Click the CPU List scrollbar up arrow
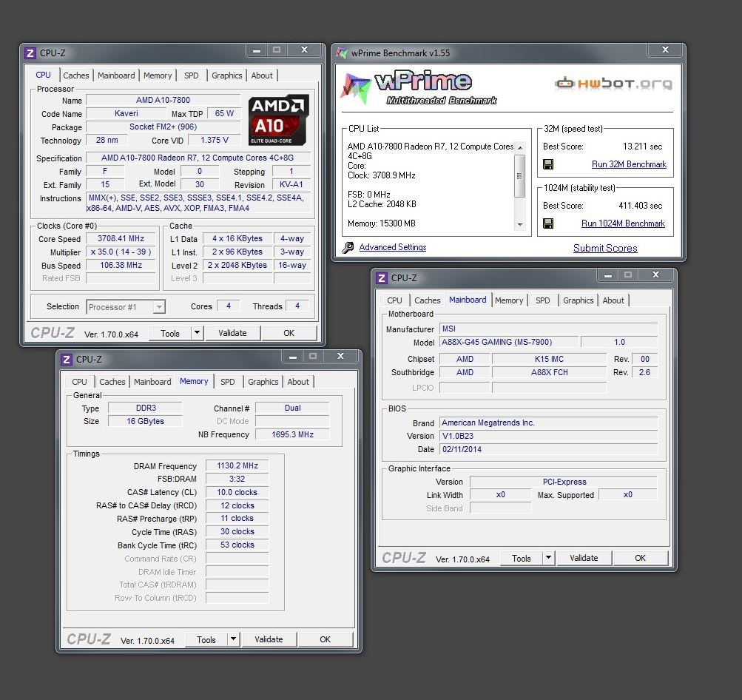Image resolution: width=742 pixels, height=700 pixels. 520,148
